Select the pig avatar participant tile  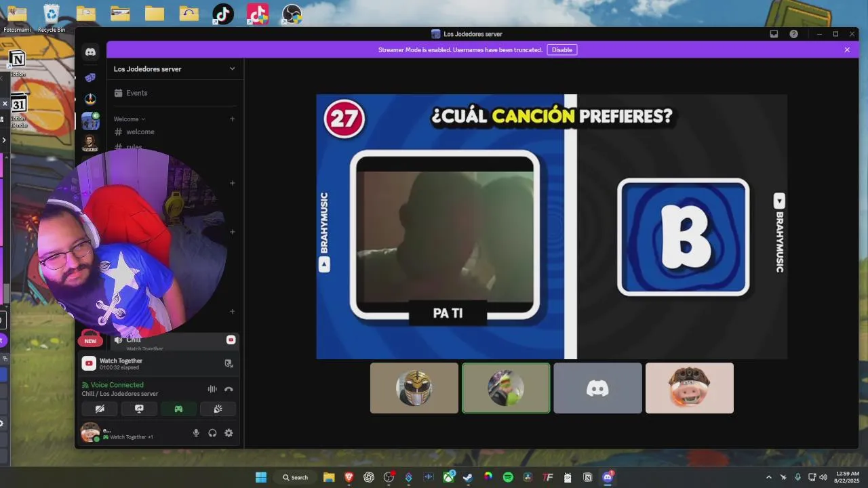(690, 388)
